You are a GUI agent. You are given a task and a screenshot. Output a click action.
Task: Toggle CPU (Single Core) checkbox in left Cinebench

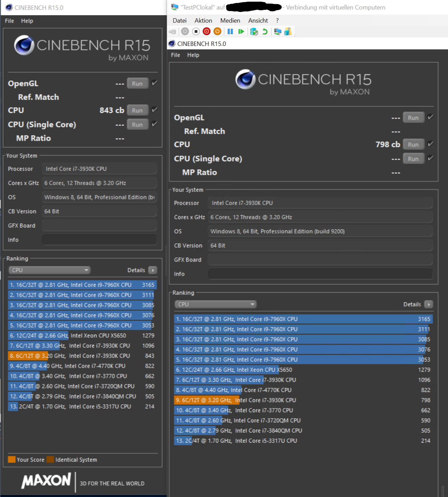click(x=154, y=124)
